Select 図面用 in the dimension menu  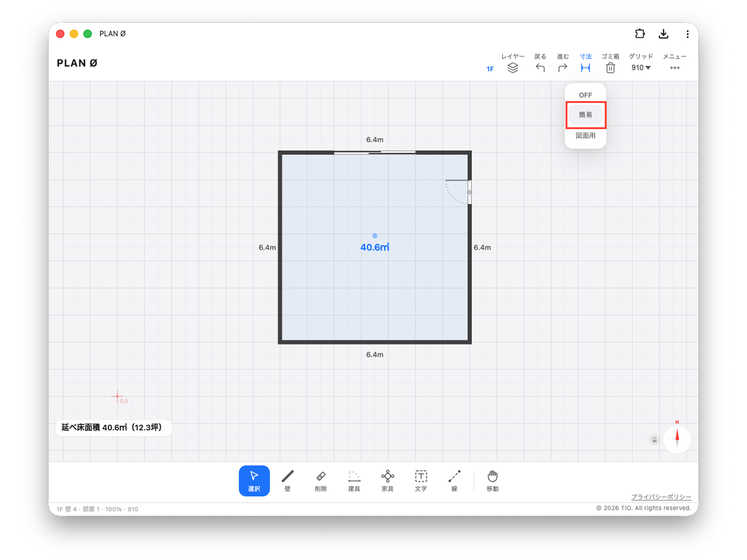[585, 135]
